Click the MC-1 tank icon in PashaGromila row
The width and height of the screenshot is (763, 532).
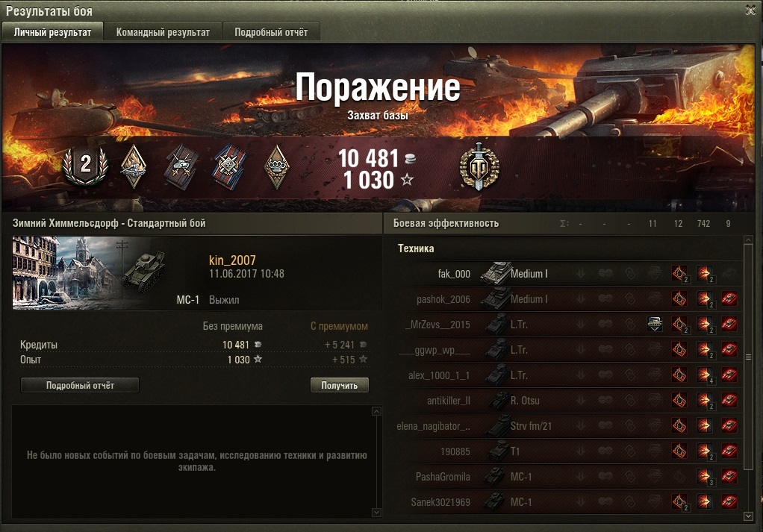(x=496, y=476)
